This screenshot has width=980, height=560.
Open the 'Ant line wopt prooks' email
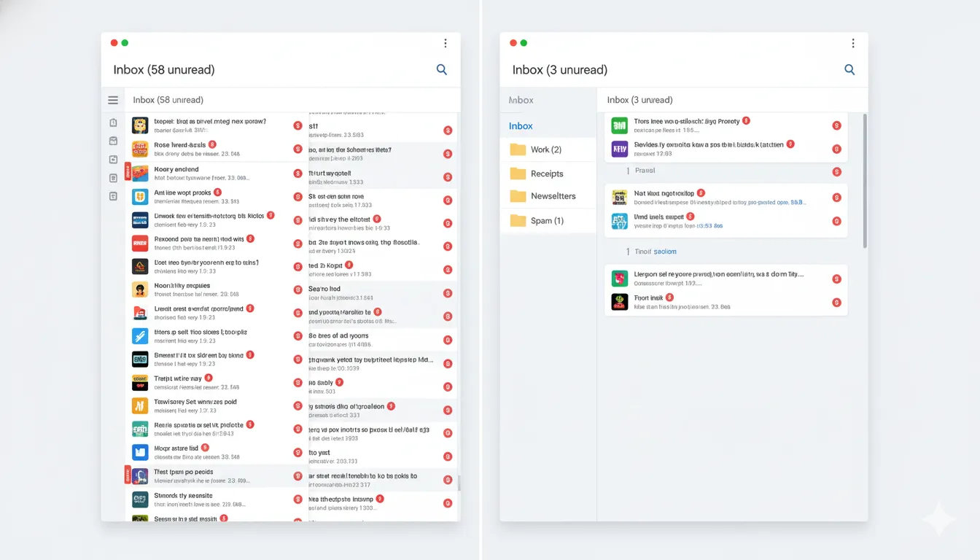click(x=218, y=196)
